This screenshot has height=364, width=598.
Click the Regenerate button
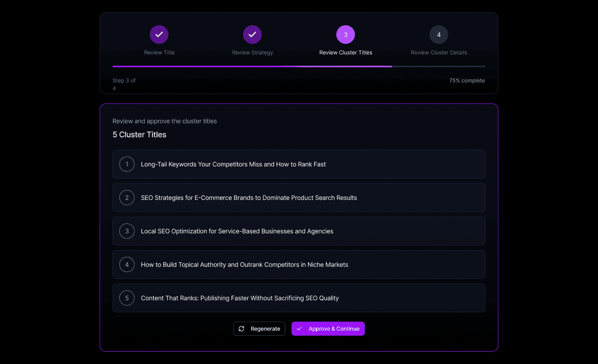coord(259,329)
